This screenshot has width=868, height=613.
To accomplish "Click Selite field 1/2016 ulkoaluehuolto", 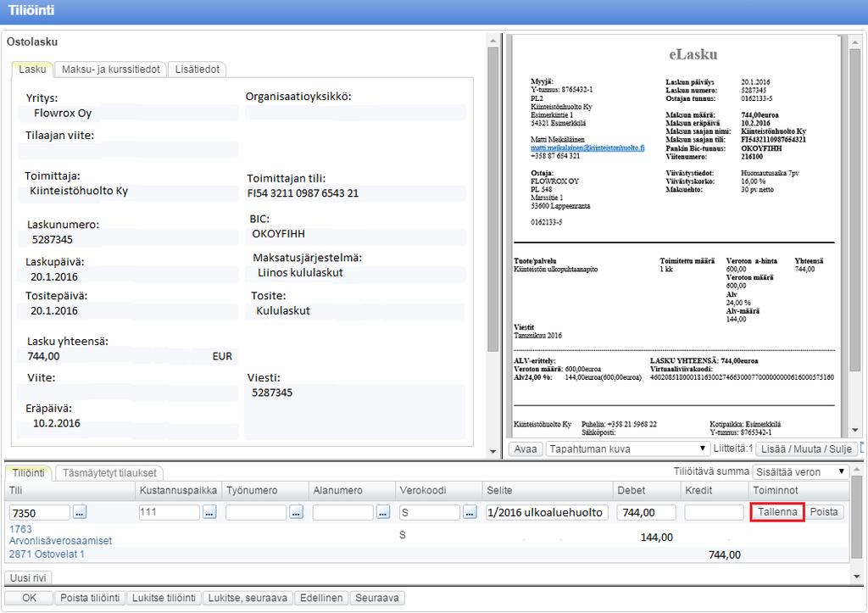I will pos(547,512).
